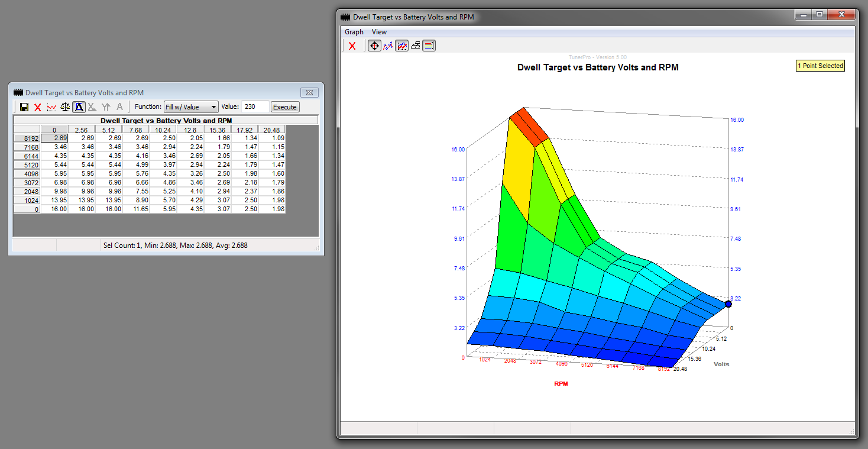868x449 pixels.
Task: Click the yellow 1 Point Selected label
Action: tap(820, 66)
